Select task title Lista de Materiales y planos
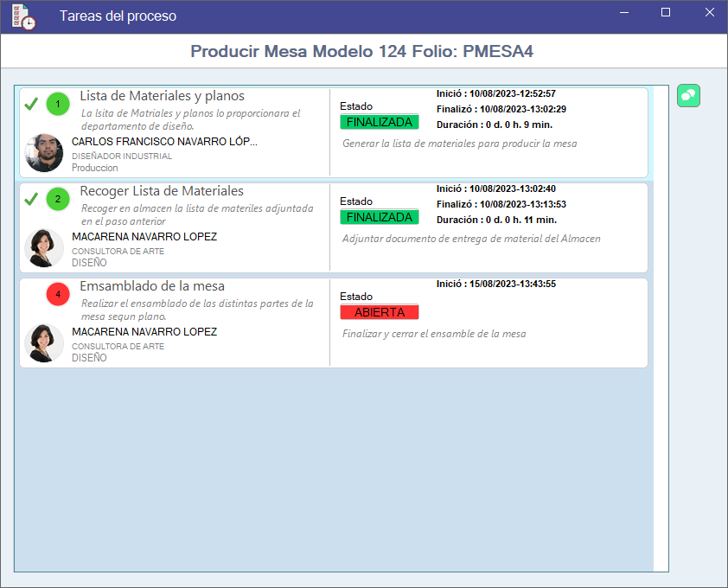The width and height of the screenshot is (728, 588). point(162,96)
